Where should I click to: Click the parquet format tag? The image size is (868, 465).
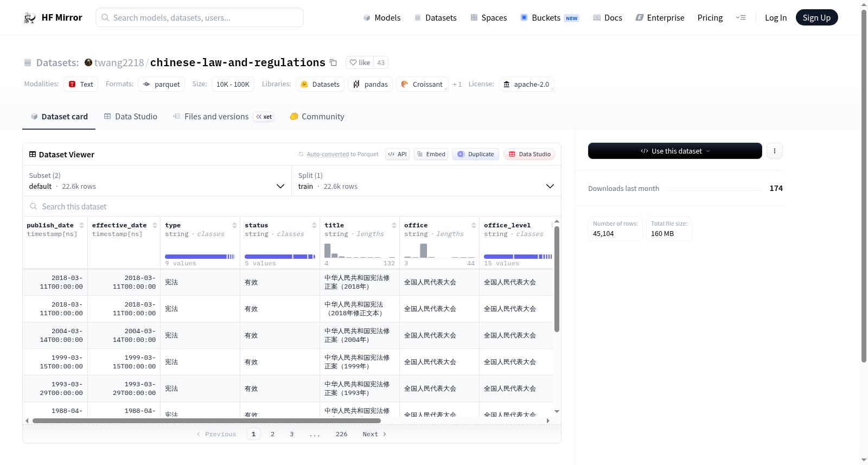pyautogui.click(x=162, y=84)
